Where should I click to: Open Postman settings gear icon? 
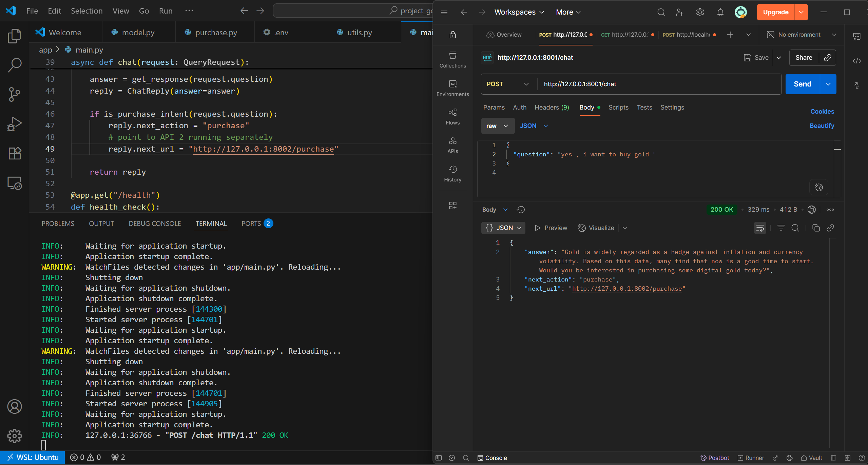[700, 13]
